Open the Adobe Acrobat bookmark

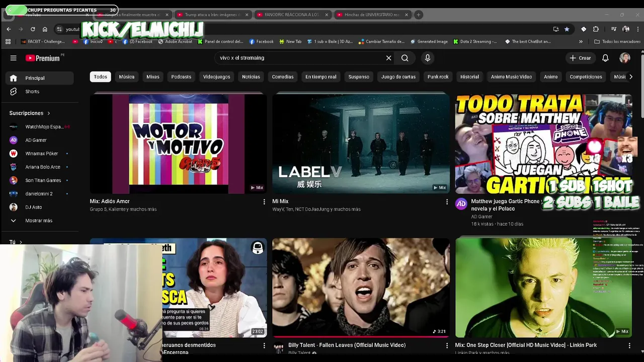pyautogui.click(x=176, y=42)
